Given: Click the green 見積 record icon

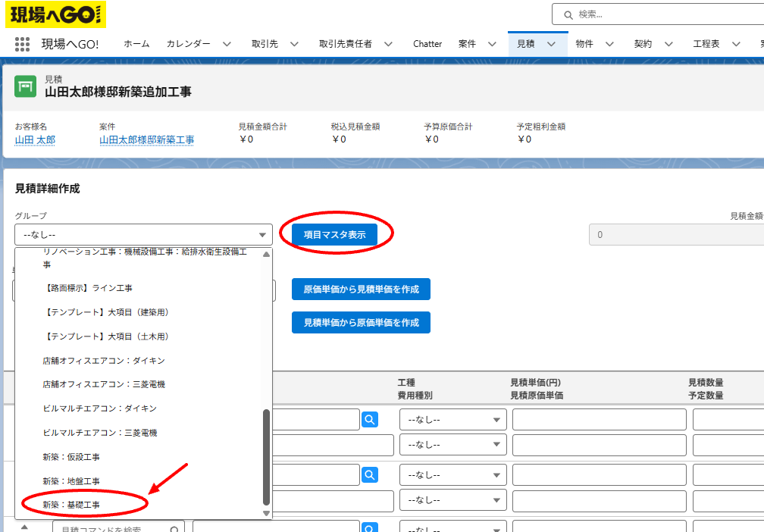Looking at the screenshot, I should pos(25,86).
